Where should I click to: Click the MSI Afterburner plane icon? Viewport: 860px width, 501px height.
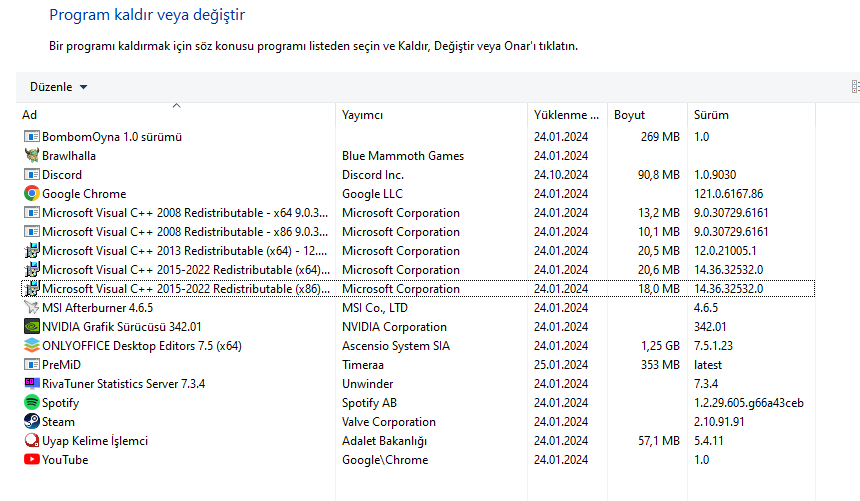(x=32, y=308)
